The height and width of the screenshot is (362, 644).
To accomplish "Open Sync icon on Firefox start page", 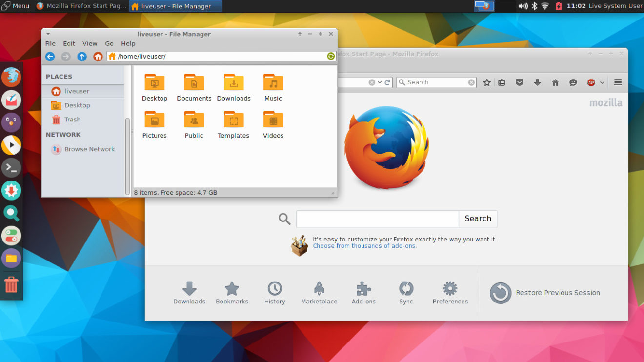I will pyautogui.click(x=406, y=289).
